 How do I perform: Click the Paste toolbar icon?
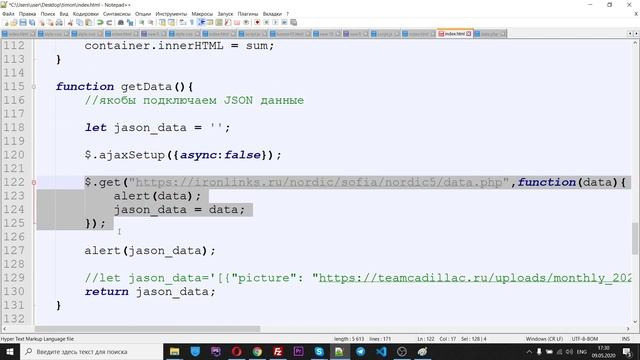(88, 22)
